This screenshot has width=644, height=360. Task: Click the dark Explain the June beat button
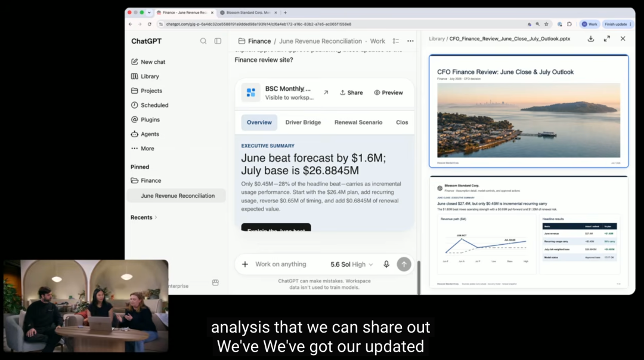[x=276, y=227]
